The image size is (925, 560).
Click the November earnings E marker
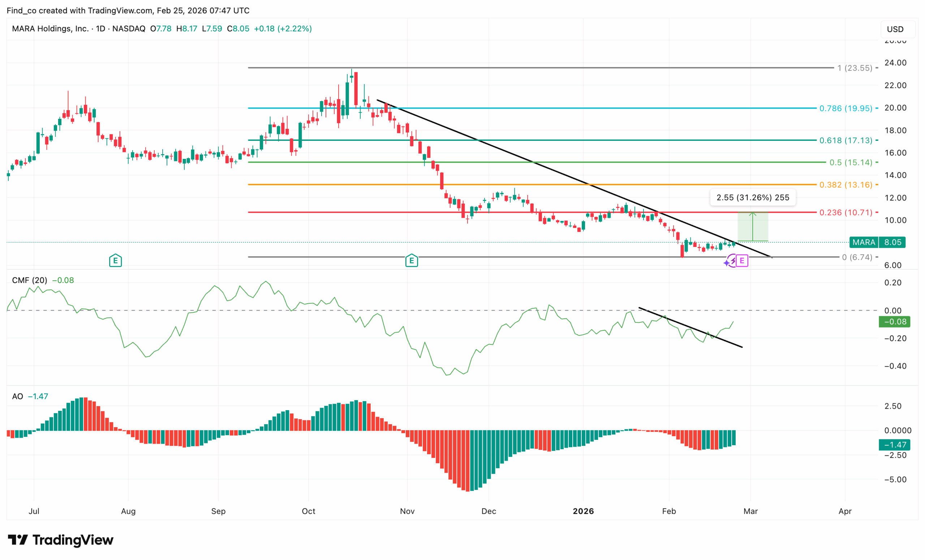pyautogui.click(x=412, y=260)
